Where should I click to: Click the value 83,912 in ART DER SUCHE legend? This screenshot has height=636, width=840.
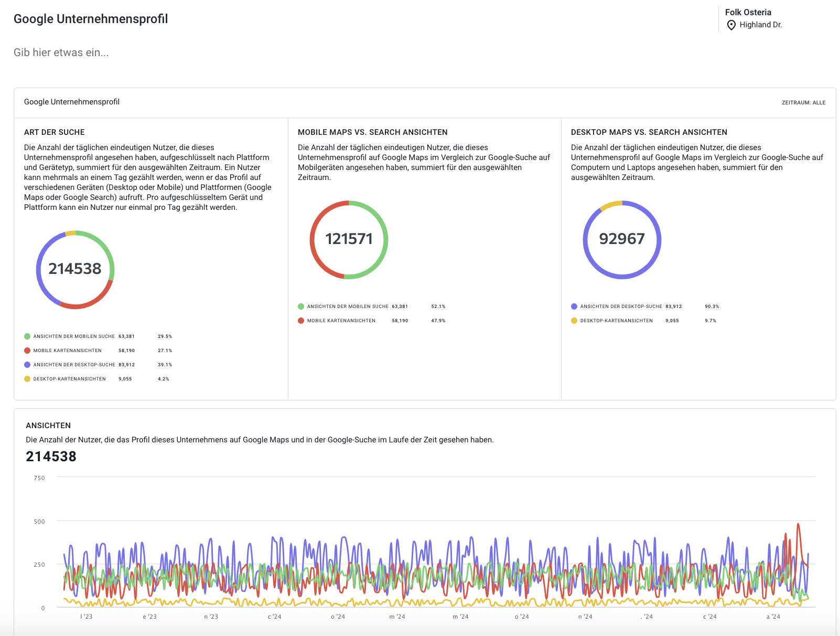[x=126, y=365]
